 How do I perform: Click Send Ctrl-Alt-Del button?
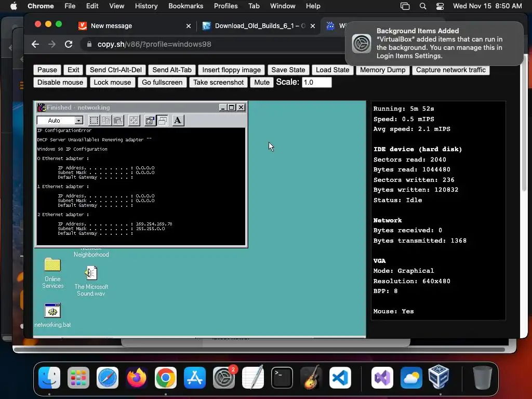(x=116, y=70)
